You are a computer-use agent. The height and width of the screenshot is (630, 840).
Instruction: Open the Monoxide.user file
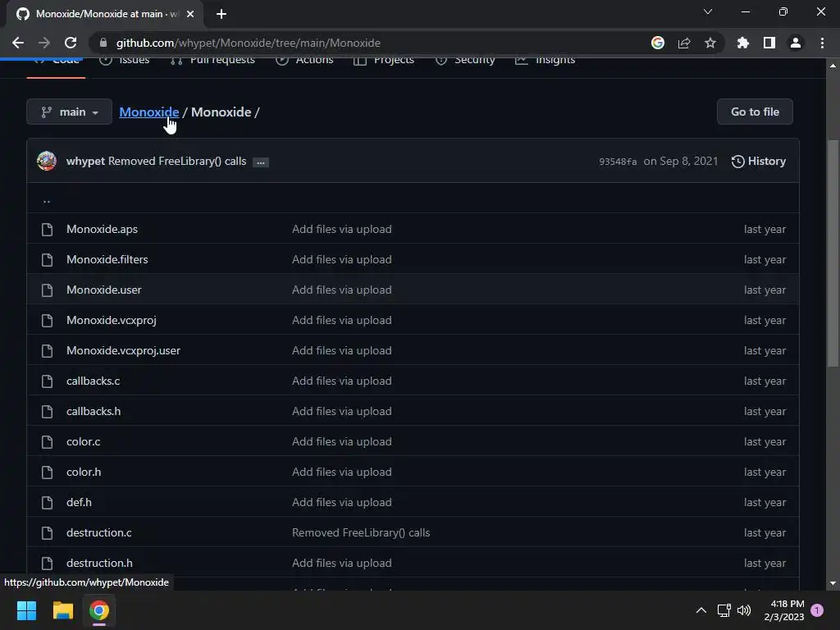tap(104, 290)
